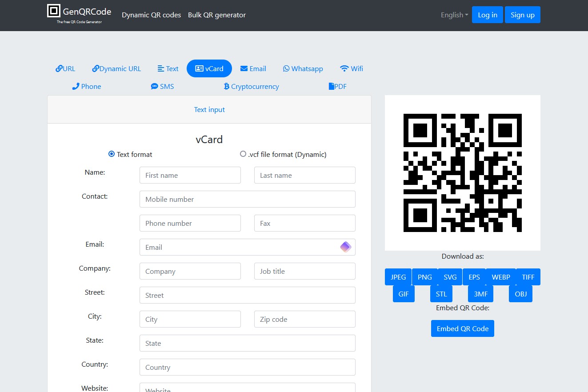This screenshot has width=588, height=392.
Task: Click the Job title field
Action: click(305, 271)
